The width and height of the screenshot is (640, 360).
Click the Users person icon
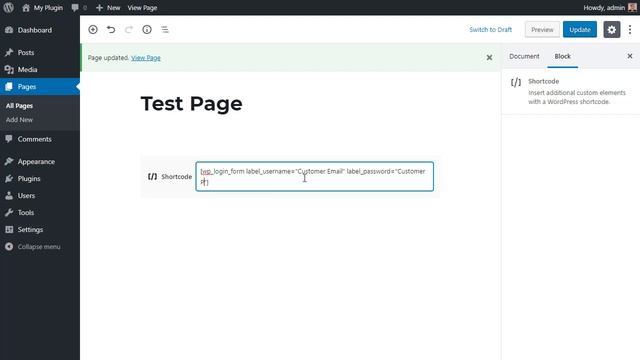[x=9, y=196]
